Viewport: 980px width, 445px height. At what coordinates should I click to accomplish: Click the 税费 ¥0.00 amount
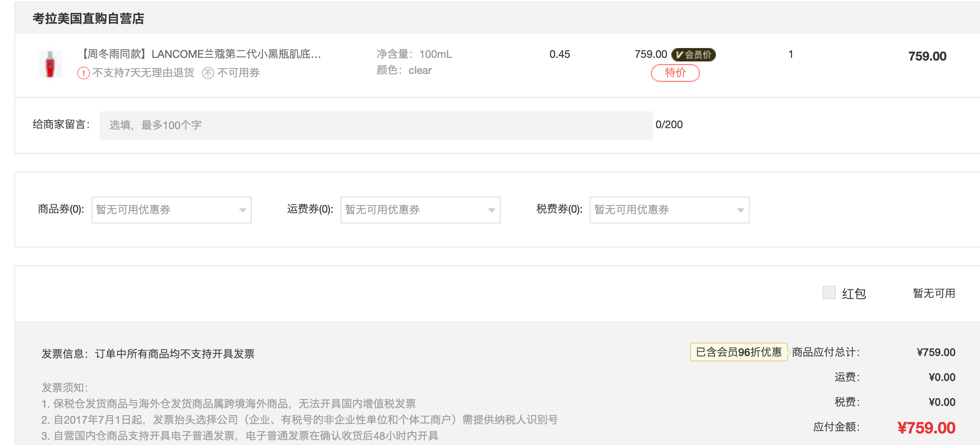(942, 402)
